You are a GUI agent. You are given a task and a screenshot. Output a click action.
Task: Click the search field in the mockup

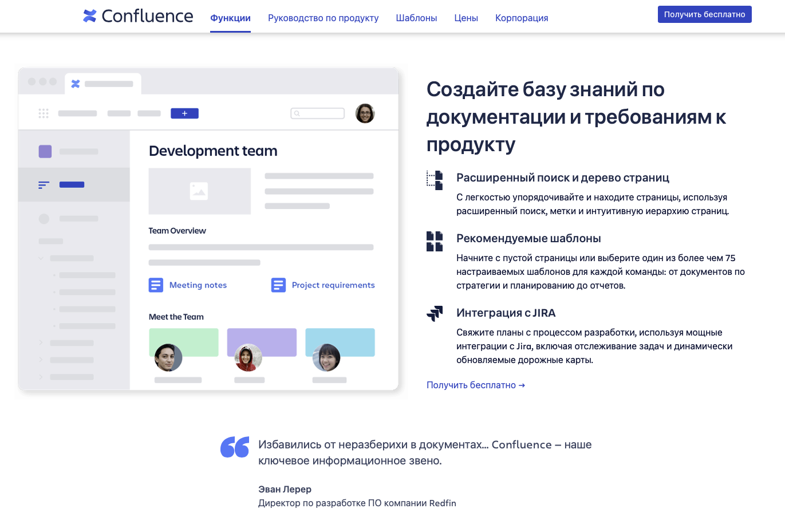coord(317,113)
